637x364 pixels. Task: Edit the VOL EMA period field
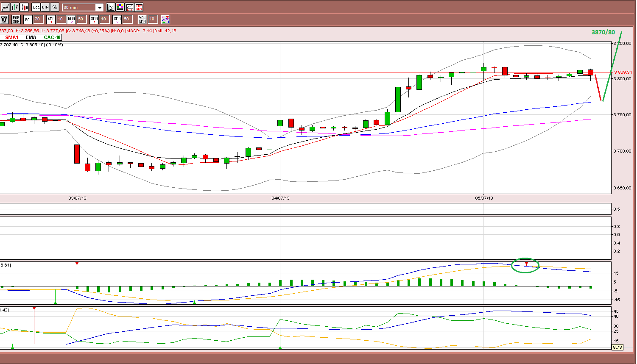point(152,19)
